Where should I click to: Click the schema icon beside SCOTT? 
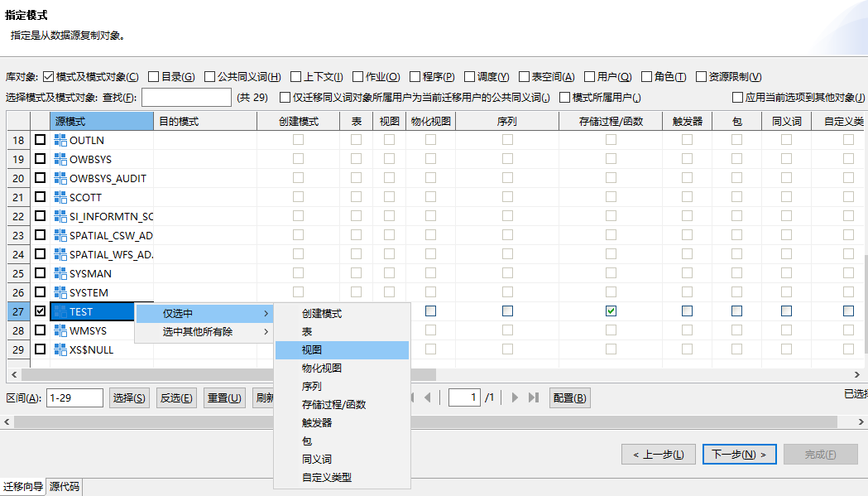pos(62,197)
